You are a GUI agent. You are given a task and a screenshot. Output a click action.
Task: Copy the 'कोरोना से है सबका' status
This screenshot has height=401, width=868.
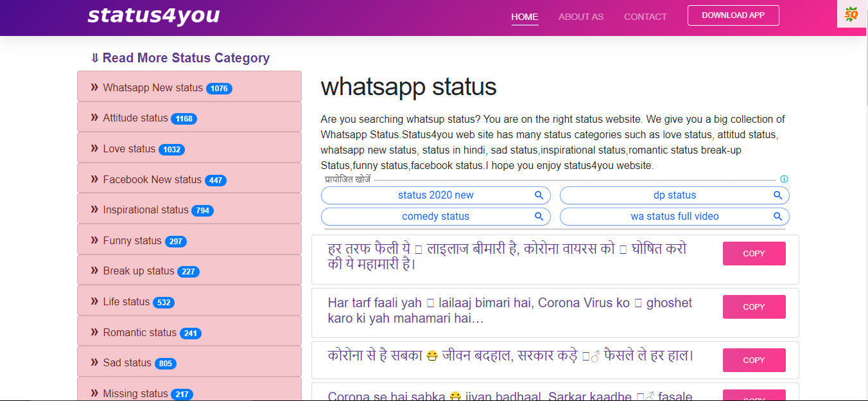pyautogui.click(x=754, y=360)
